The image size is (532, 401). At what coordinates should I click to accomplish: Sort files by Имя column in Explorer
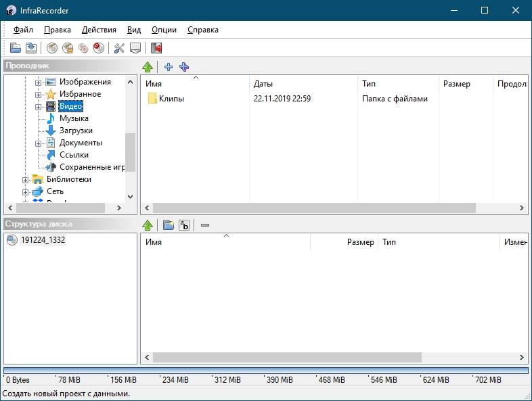pos(195,84)
